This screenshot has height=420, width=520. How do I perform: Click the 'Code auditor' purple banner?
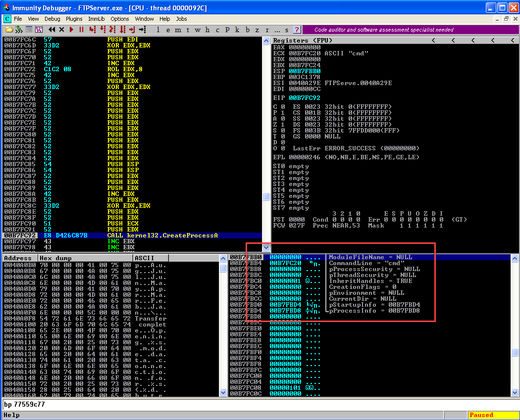point(411,30)
